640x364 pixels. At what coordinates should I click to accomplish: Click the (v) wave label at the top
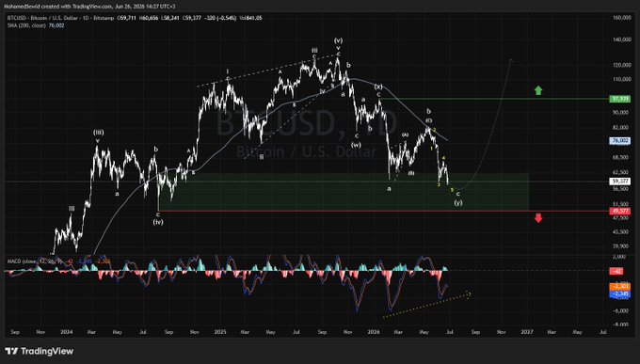point(338,40)
